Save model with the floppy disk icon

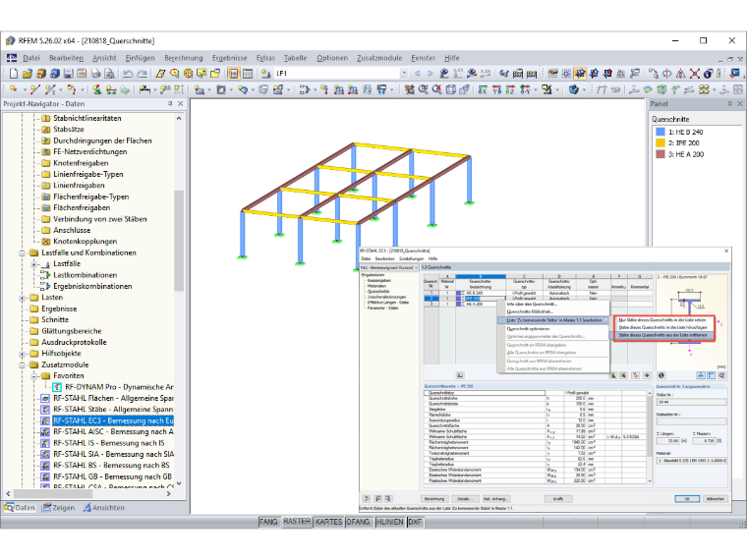[68, 74]
